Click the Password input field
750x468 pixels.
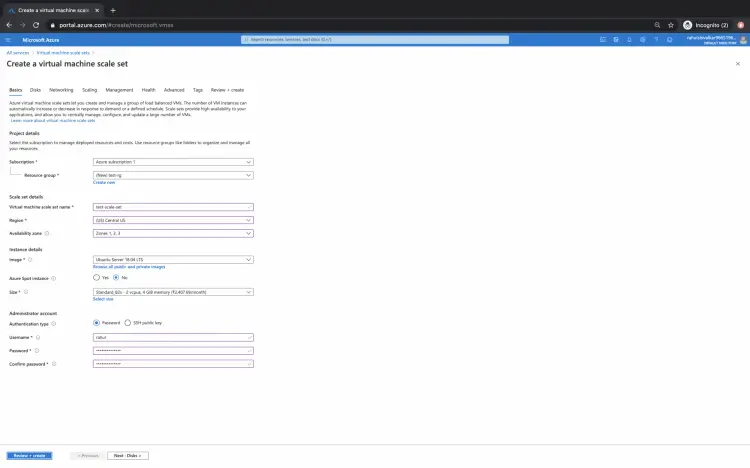click(x=173, y=351)
